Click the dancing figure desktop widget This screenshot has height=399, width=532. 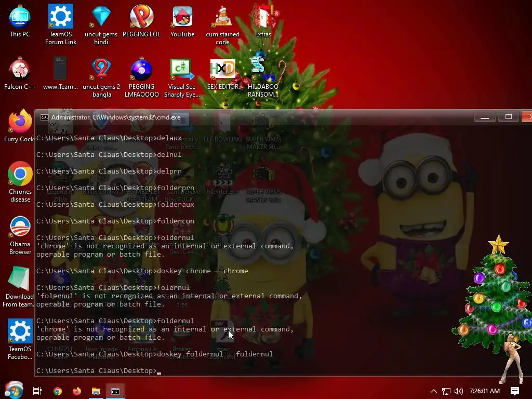513,358
